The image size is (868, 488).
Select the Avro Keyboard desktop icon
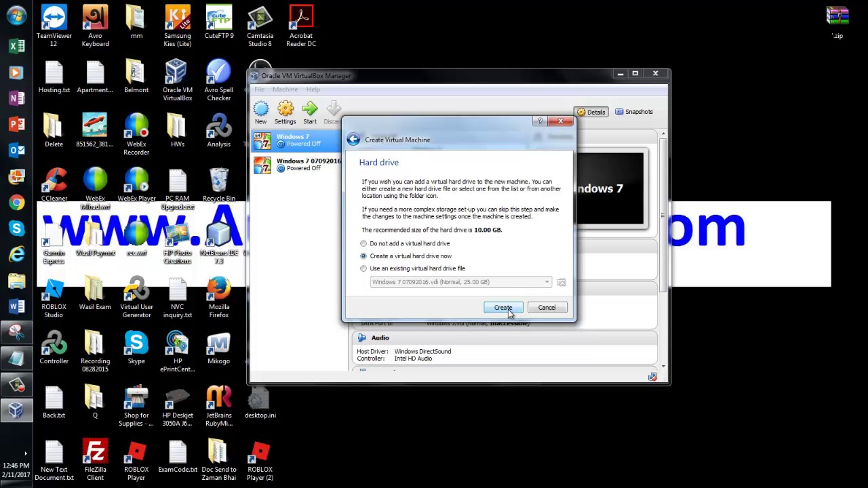(x=95, y=26)
